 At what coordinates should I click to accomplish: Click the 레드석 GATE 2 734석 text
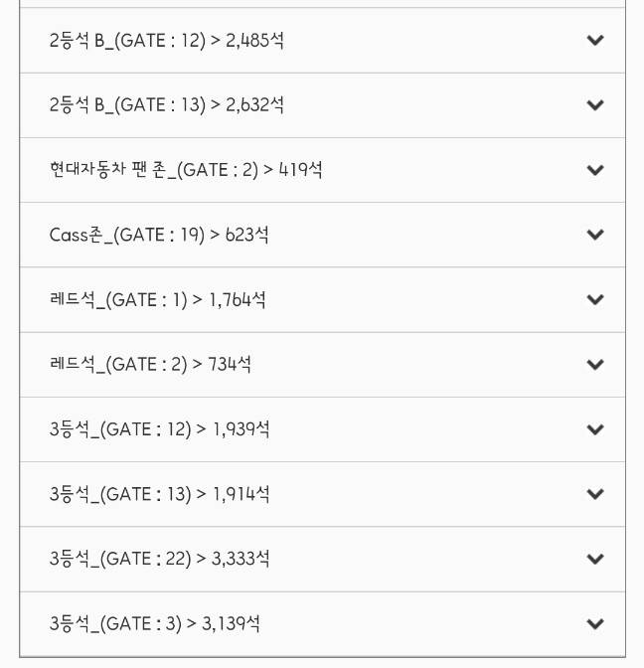[150, 365]
